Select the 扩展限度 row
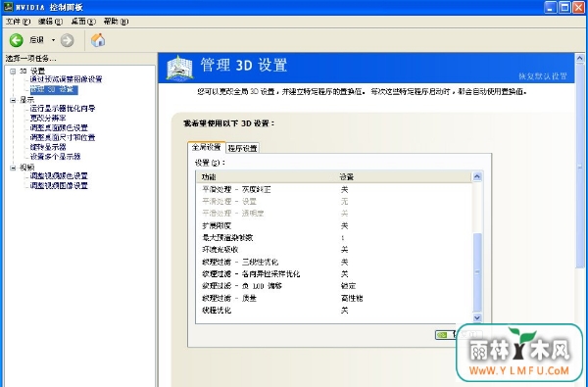588x387 pixels. click(x=334, y=225)
